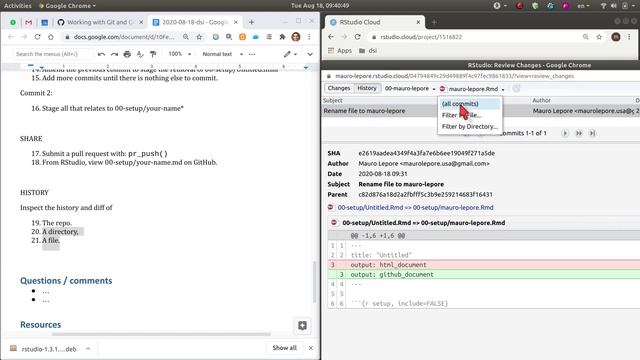640x360 pixels.
Task: Switch to the Changes tab in Review Changes
Action: click(339, 88)
